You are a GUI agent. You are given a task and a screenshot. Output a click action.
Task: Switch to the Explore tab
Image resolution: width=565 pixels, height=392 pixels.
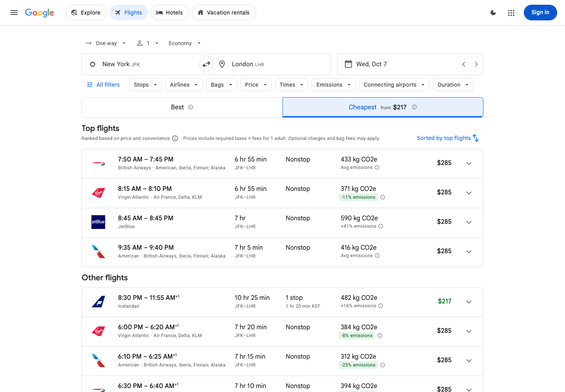pyautogui.click(x=86, y=13)
